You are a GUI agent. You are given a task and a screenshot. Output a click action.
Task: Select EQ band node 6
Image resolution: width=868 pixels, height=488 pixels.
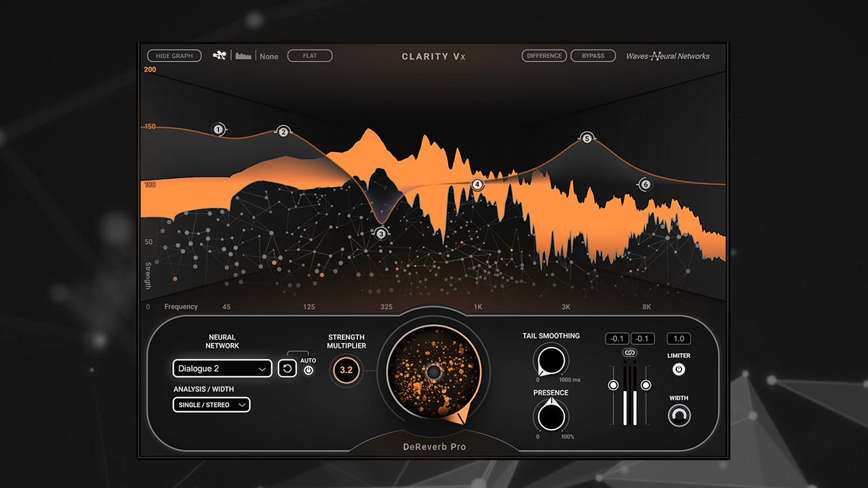coord(645,184)
